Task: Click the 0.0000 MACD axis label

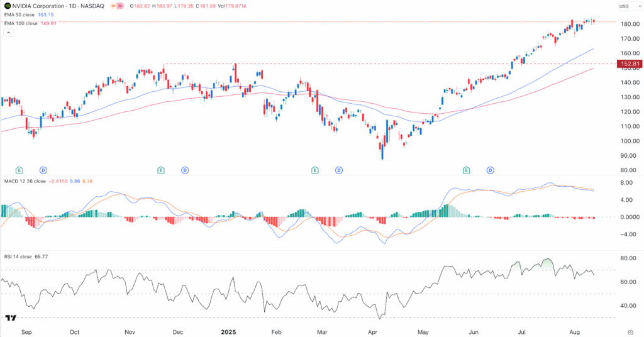Action: 630,217
